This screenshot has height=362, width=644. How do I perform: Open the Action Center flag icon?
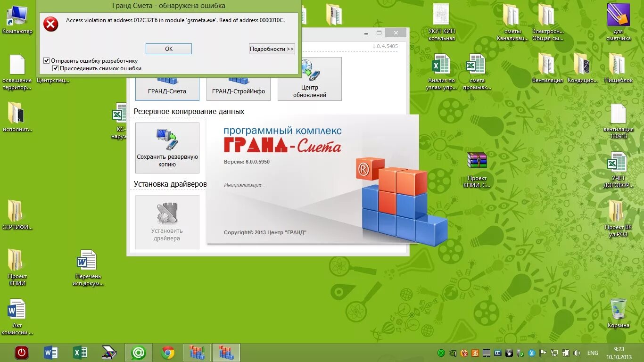click(543, 353)
